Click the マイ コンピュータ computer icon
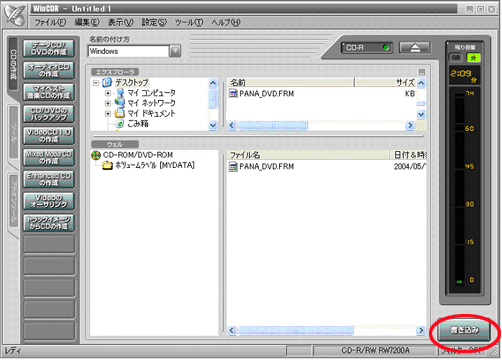502x360 pixels. [120, 93]
